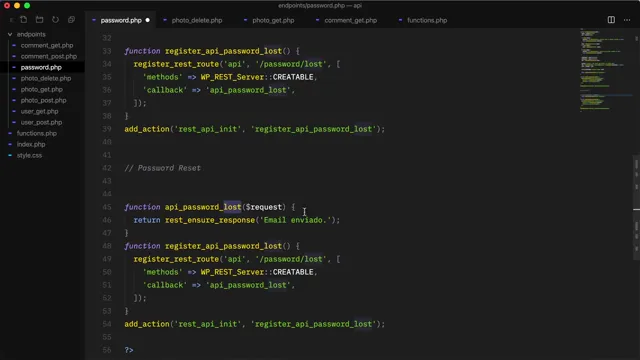Click the New Folder icon in explorer

40,20
